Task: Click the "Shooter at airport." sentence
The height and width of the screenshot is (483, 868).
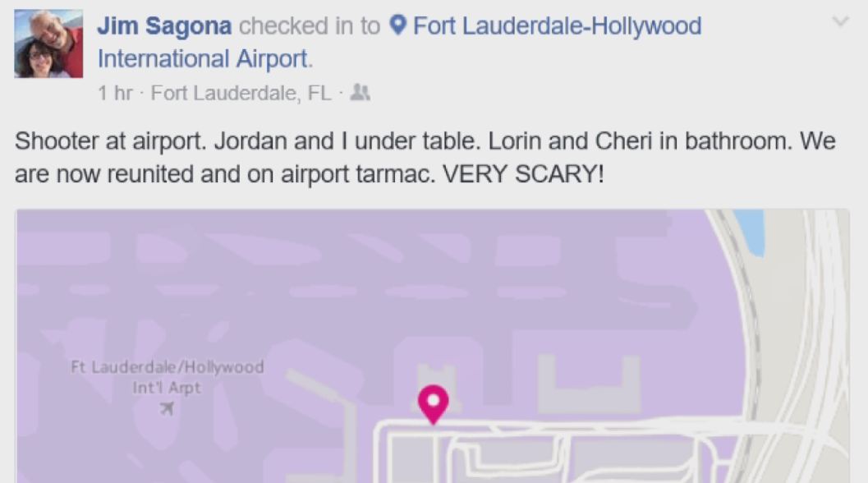Action: (111, 142)
